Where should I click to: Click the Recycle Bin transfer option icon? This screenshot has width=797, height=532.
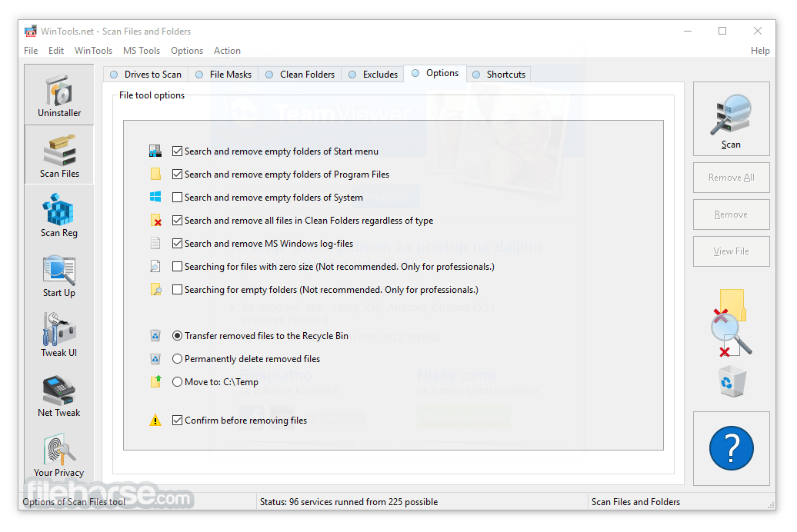coord(155,336)
